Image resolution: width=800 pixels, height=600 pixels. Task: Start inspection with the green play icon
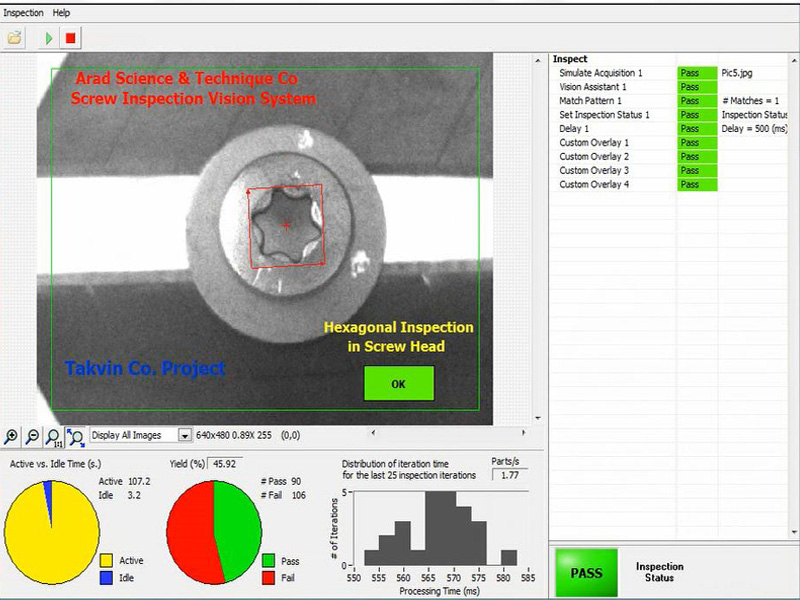tap(48, 38)
